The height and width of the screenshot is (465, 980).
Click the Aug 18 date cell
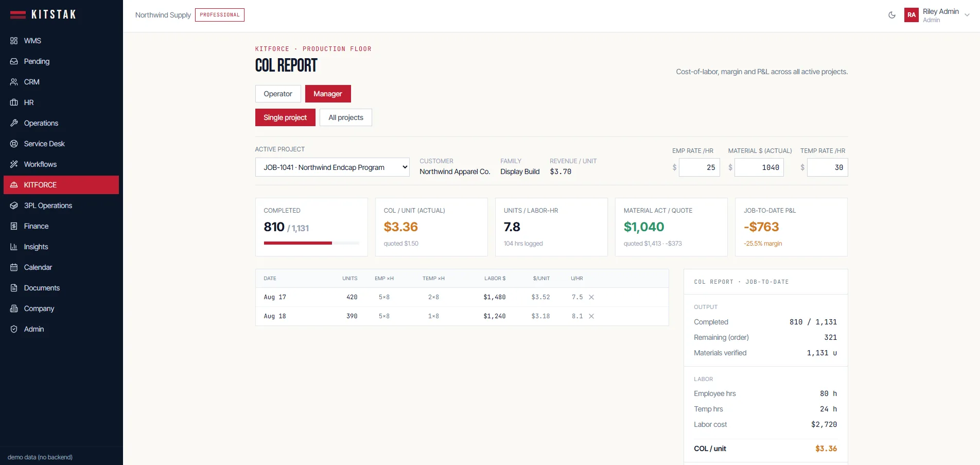coord(275,316)
